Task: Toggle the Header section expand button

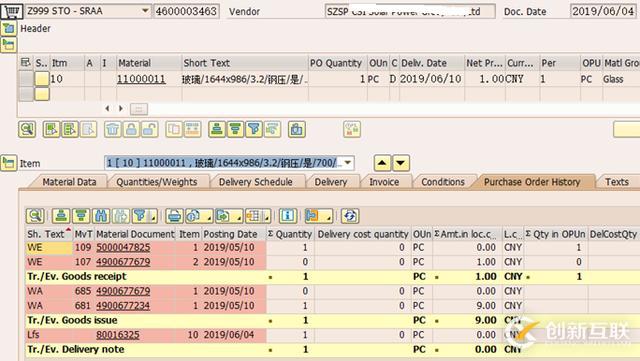Action: coord(9,29)
